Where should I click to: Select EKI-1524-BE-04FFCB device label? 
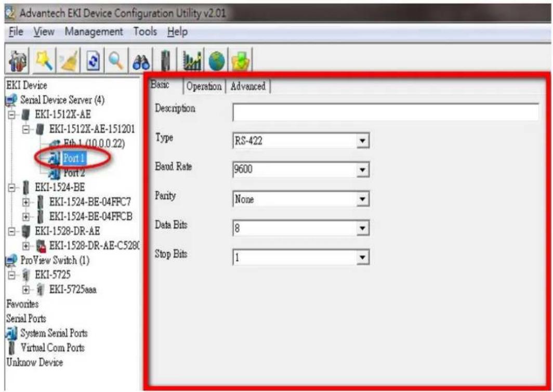pyautogui.click(x=90, y=217)
